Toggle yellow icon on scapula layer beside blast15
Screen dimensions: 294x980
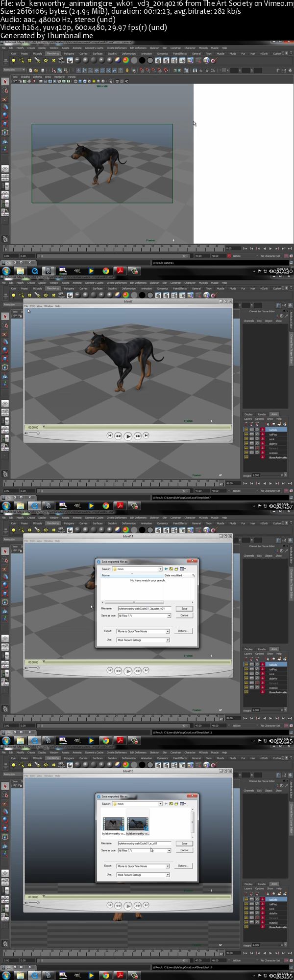tap(246, 923)
